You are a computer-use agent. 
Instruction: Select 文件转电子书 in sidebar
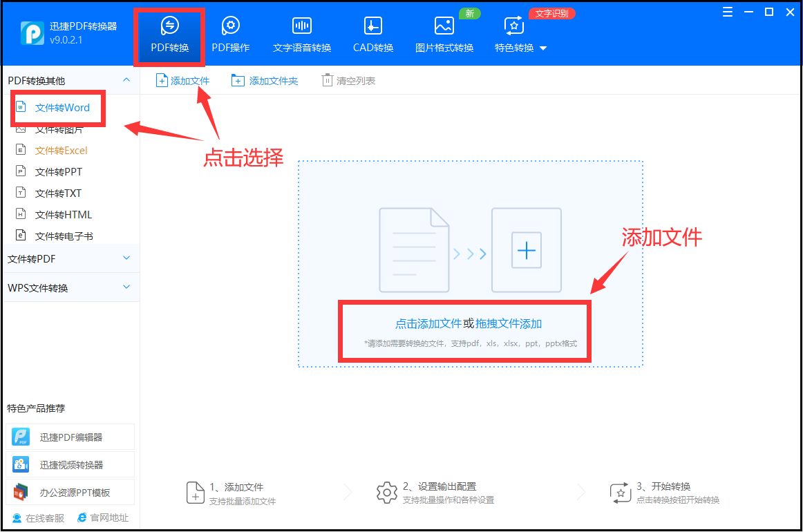click(x=64, y=236)
